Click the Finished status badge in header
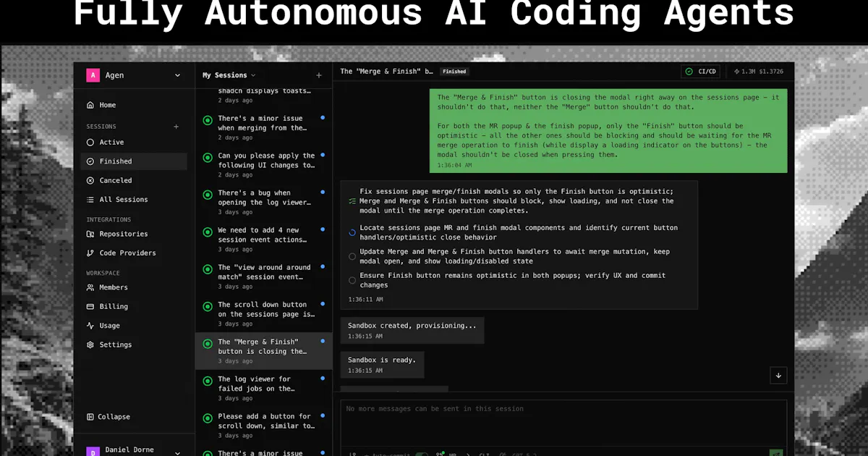 [454, 72]
